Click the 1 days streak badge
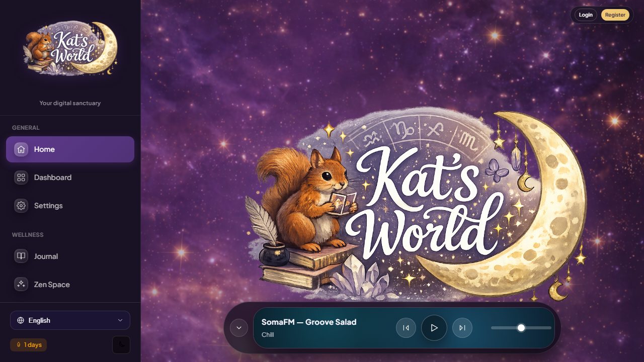This screenshot has width=644, height=362. click(x=28, y=345)
